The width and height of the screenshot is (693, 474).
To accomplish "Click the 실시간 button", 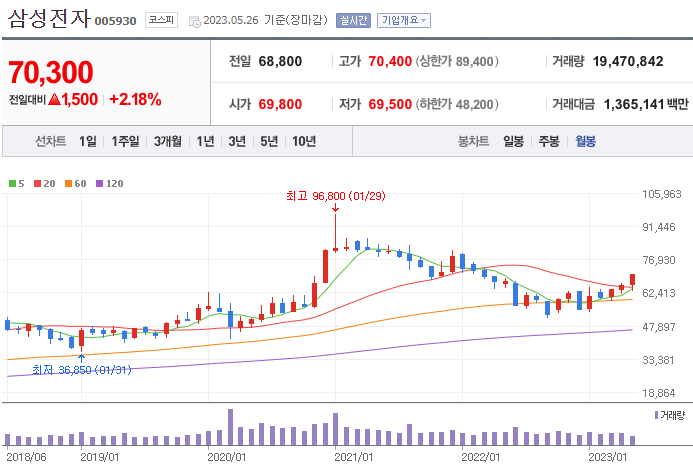I will click(x=353, y=20).
